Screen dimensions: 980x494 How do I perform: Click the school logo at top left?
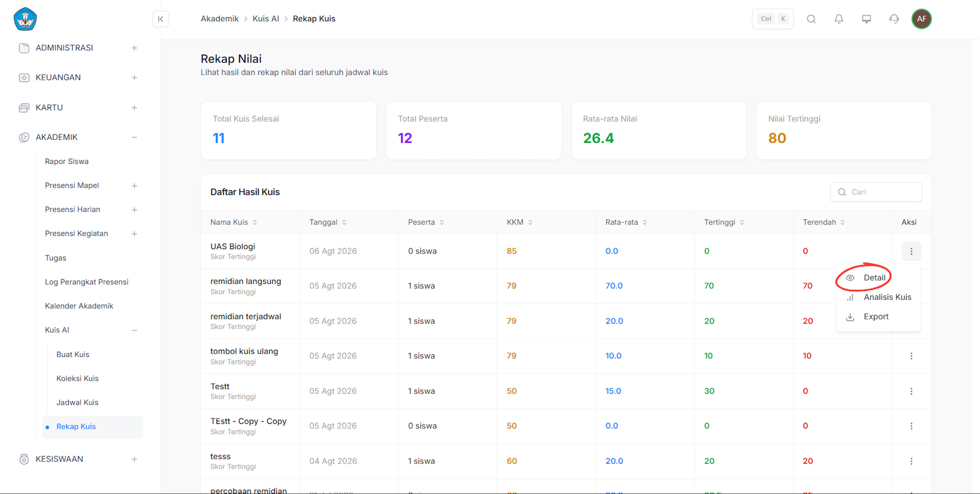pos(25,19)
